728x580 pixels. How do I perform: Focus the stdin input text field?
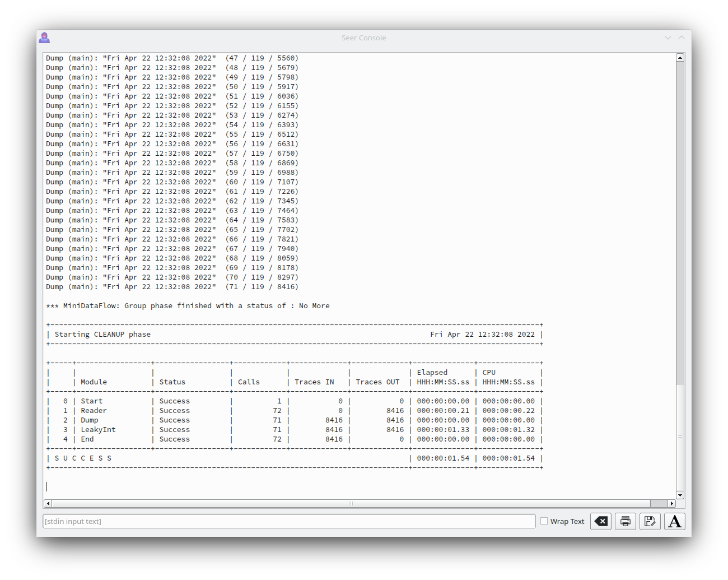tap(289, 521)
